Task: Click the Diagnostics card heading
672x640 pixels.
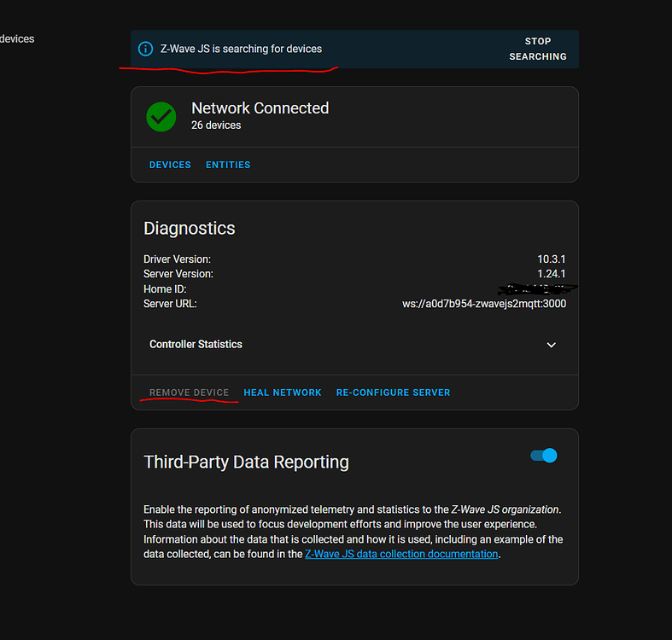Action: tap(190, 229)
